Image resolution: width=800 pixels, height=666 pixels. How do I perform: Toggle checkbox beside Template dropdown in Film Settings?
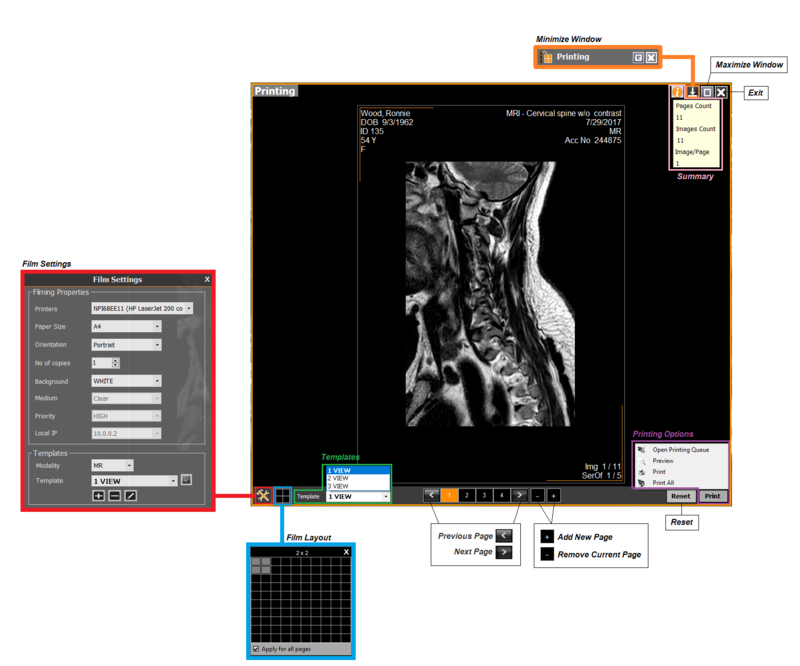coord(186,480)
